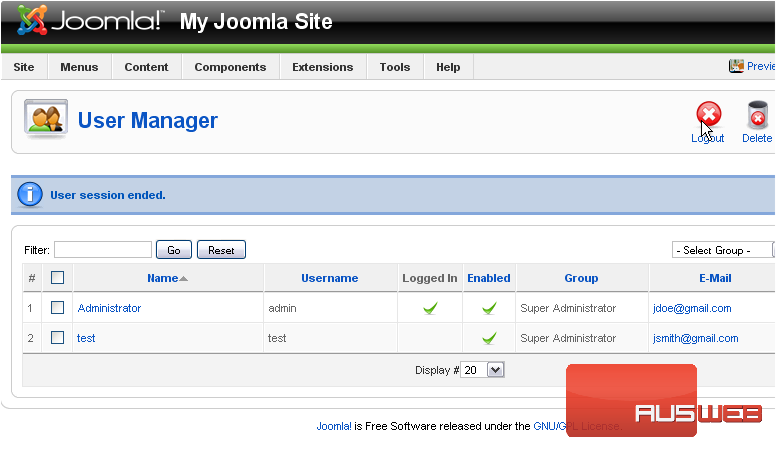Click inside the Filter text field

(103, 250)
